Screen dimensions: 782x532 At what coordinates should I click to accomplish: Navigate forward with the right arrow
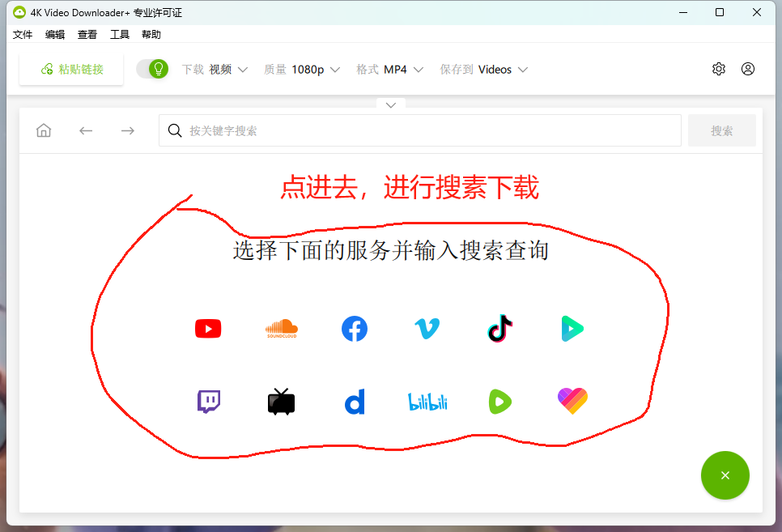tap(128, 130)
